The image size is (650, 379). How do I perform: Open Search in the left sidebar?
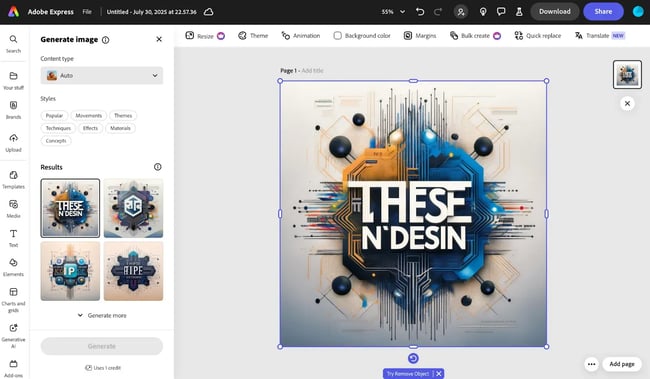point(13,44)
